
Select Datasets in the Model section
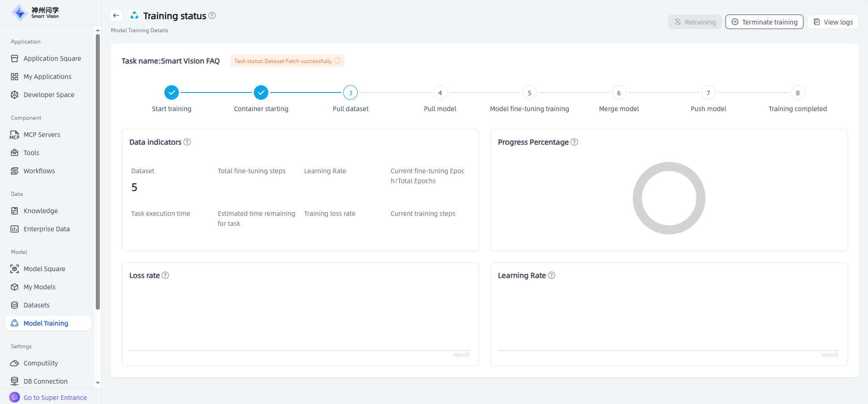click(x=36, y=305)
